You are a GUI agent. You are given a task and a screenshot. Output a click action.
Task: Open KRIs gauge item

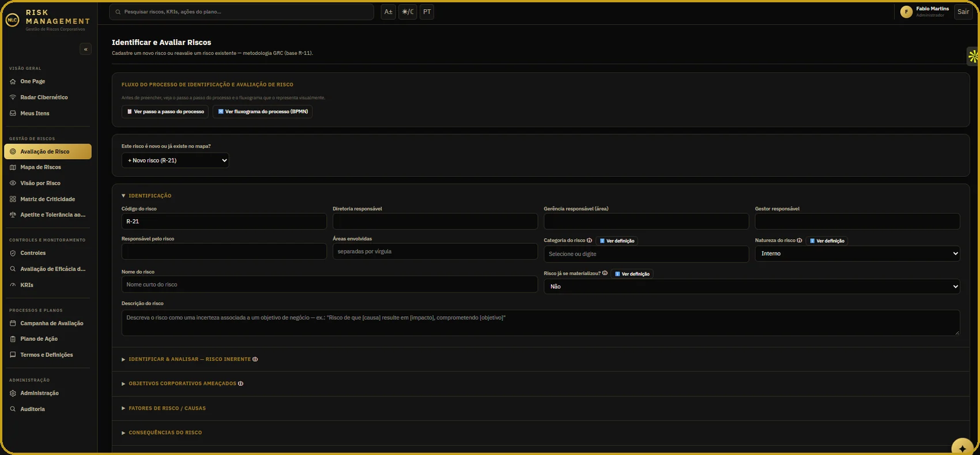click(48, 285)
